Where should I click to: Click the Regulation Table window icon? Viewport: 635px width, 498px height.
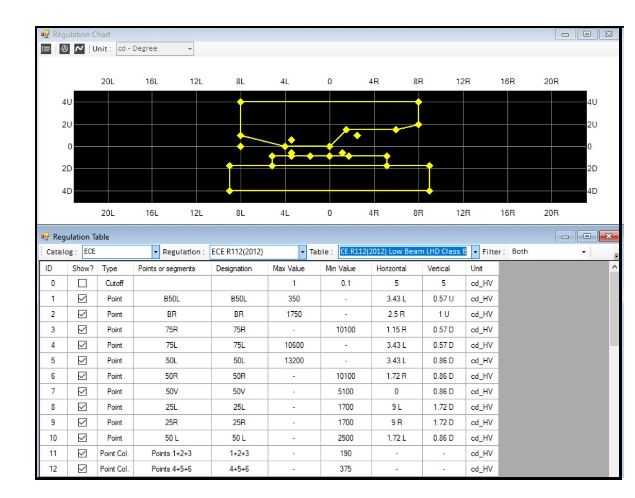tap(45, 236)
